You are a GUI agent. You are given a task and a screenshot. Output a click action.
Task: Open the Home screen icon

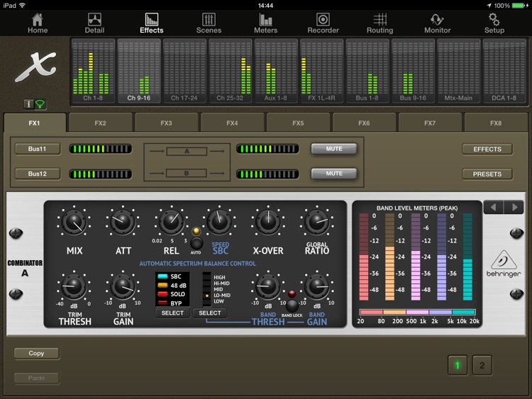click(x=38, y=23)
